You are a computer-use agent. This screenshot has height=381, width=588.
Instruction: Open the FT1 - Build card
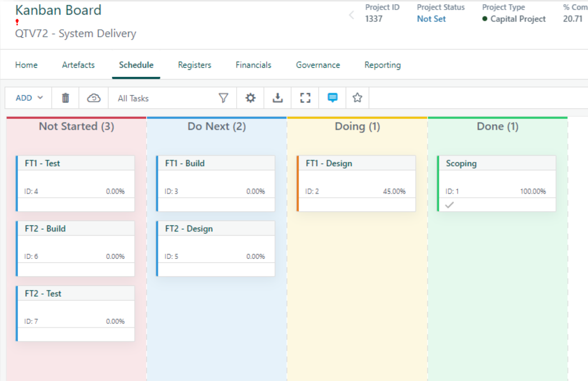pos(216,183)
